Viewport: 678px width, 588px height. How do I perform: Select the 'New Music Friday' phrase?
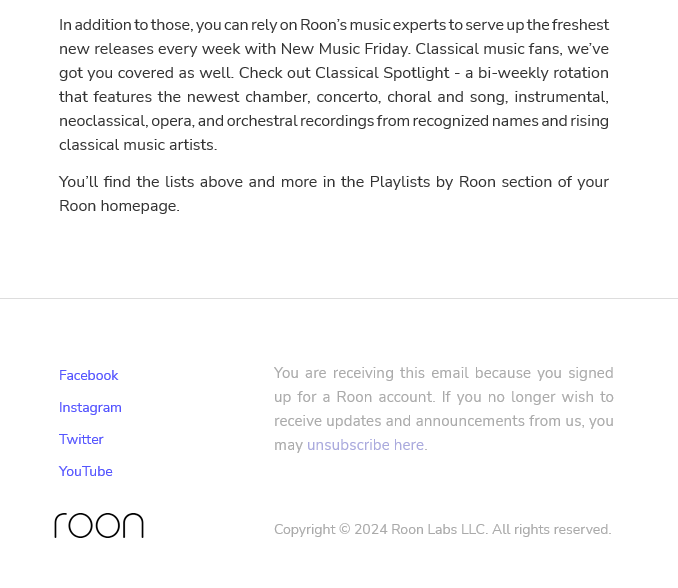[x=344, y=49]
